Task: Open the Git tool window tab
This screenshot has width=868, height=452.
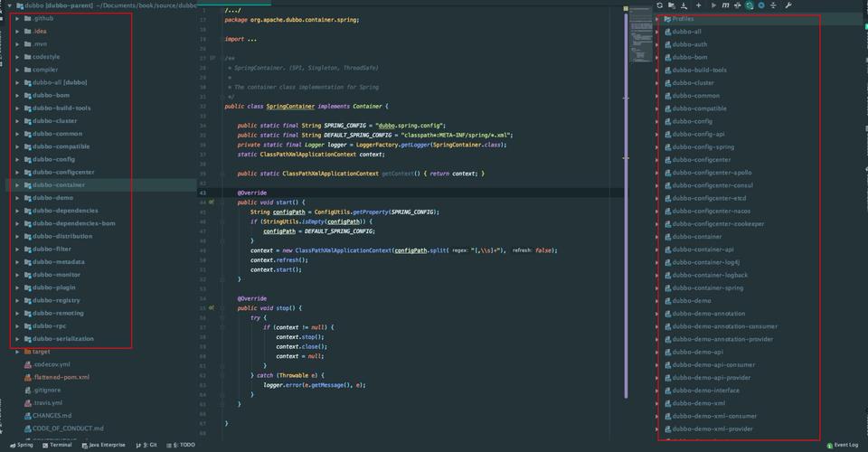Action: [x=149, y=445]
